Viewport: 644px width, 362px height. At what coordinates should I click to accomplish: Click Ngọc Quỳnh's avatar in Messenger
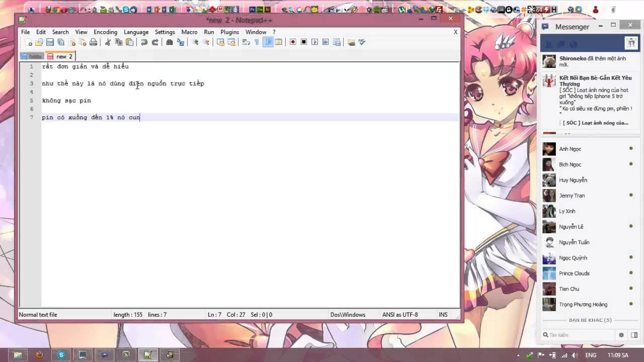click(549, 258)
